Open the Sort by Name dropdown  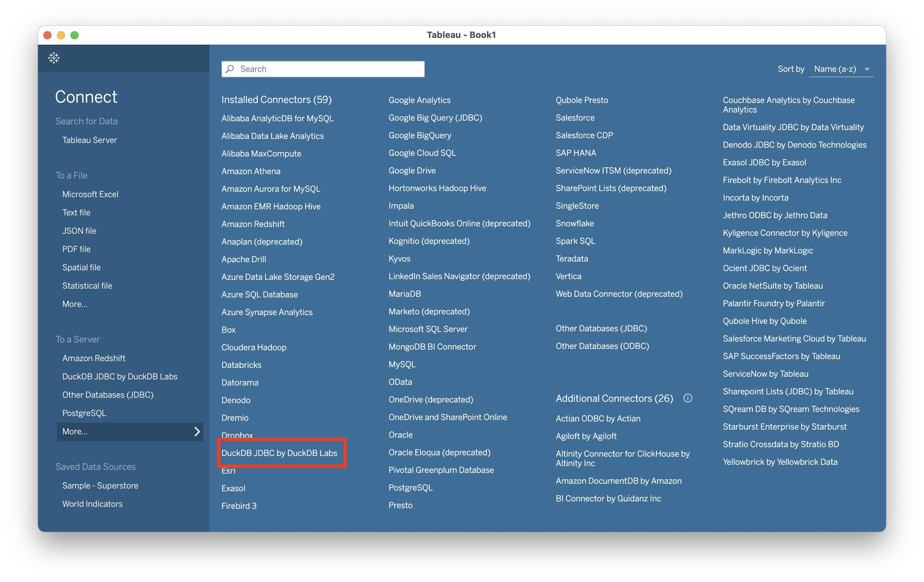coord(841,69)
